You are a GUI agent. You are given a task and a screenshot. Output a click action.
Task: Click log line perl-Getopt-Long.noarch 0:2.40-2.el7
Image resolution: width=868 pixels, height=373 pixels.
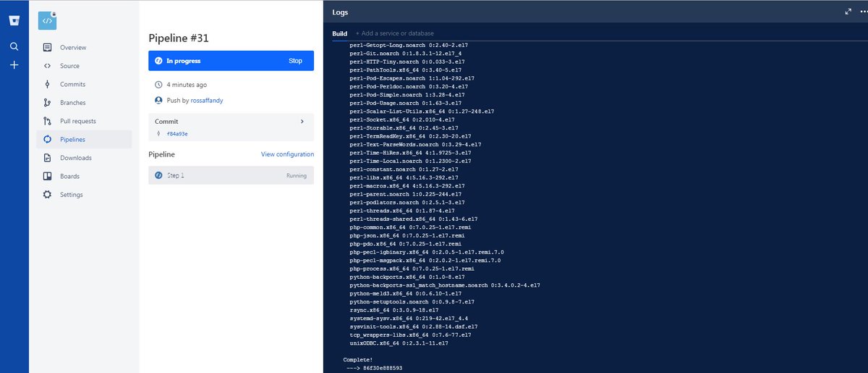pyautogui.click(x=408, y=46)
